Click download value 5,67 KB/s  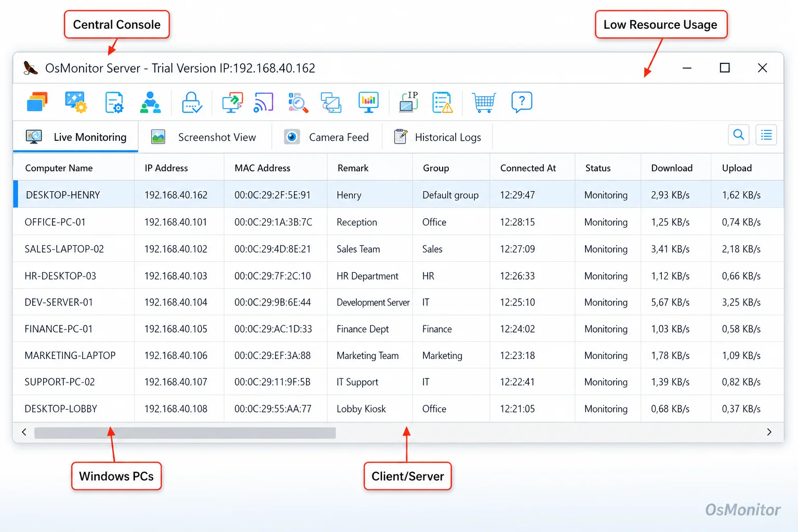(x=670, y=302)
